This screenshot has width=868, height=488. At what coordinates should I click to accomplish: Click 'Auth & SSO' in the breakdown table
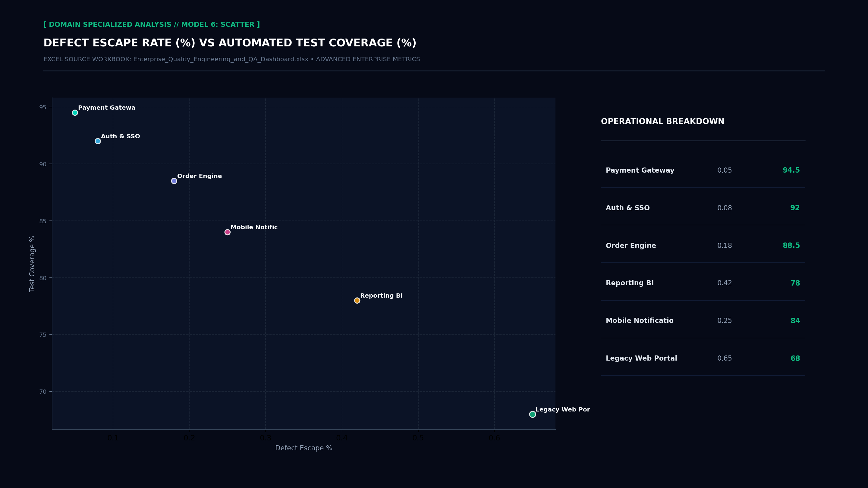click(x=628, y=208)
